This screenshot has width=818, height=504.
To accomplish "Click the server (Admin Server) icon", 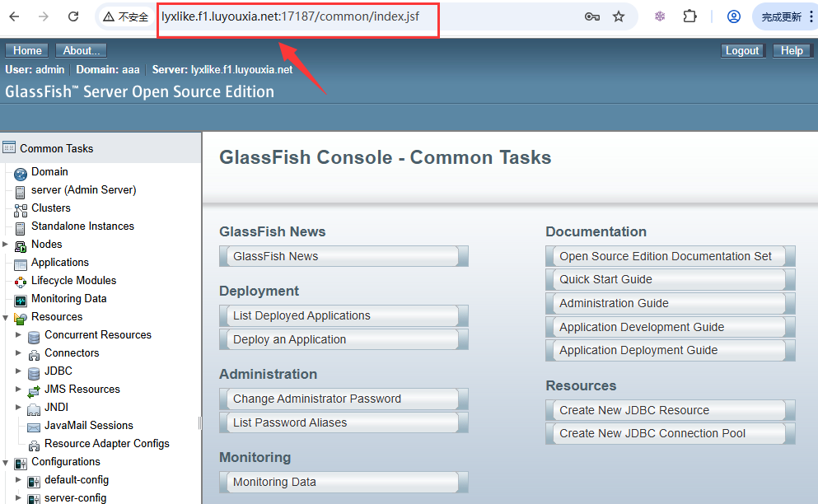I will point(21,192).
